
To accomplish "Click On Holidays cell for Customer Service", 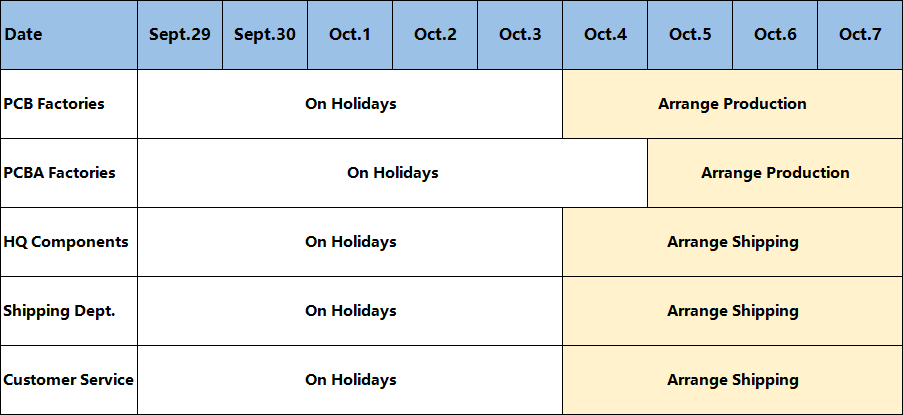I will (x=350, y=380).
